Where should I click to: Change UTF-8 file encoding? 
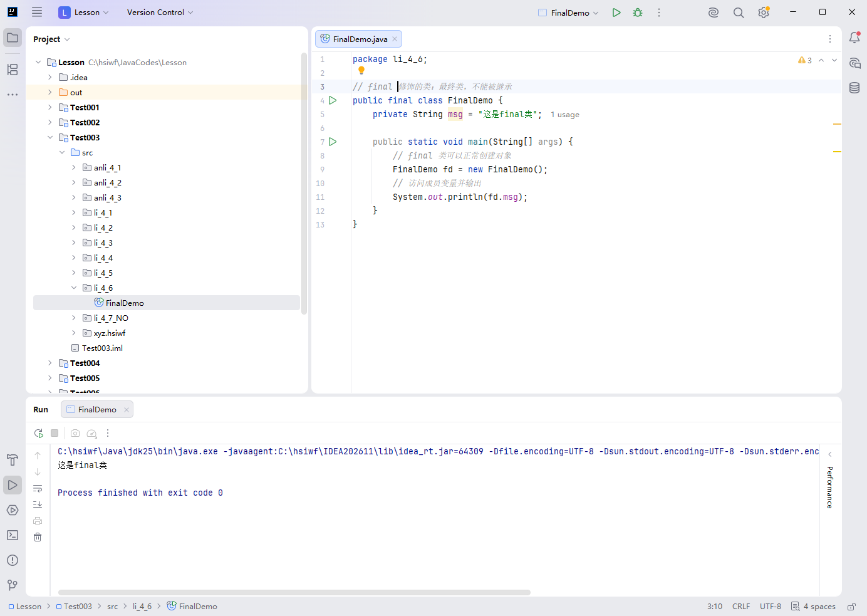771,607
